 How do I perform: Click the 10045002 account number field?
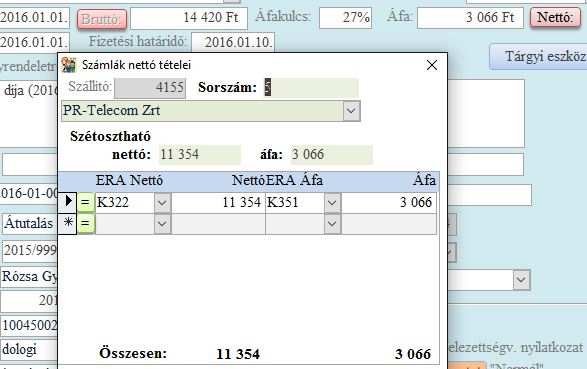pos(29,325)
